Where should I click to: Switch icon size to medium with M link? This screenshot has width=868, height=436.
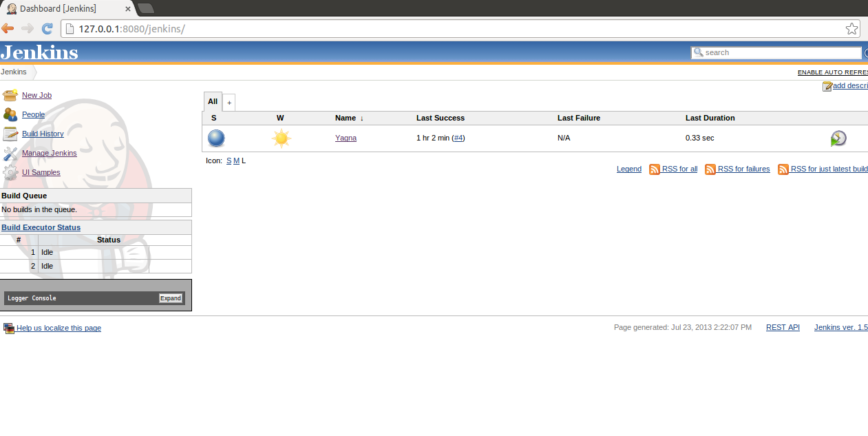[x=236, y=160]
